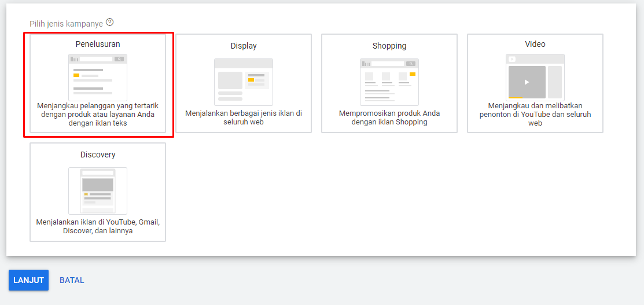Screen dimensions: 644x305
Task: Click the Shopping card title
Action: coord(389,46)
